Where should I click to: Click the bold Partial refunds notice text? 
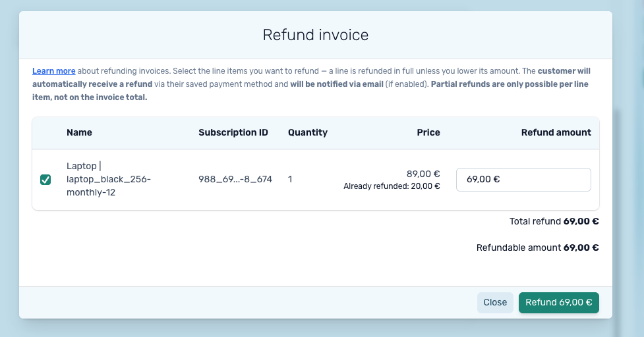tap(310, 91)
